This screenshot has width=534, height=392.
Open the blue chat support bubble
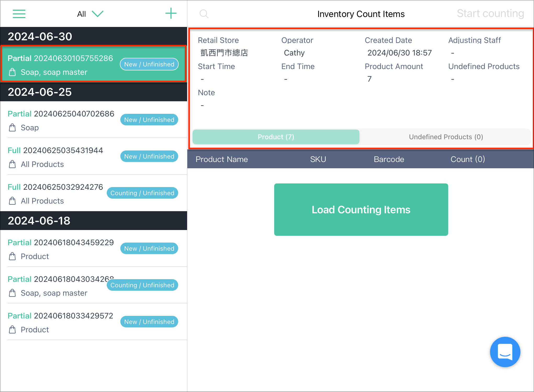coord(505,352)
